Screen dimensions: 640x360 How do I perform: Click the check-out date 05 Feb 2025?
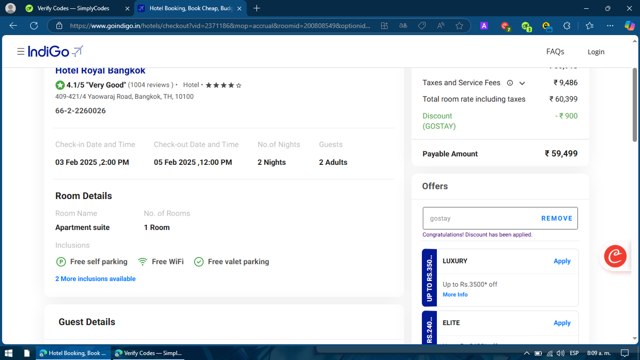click(x=193, y=162)
